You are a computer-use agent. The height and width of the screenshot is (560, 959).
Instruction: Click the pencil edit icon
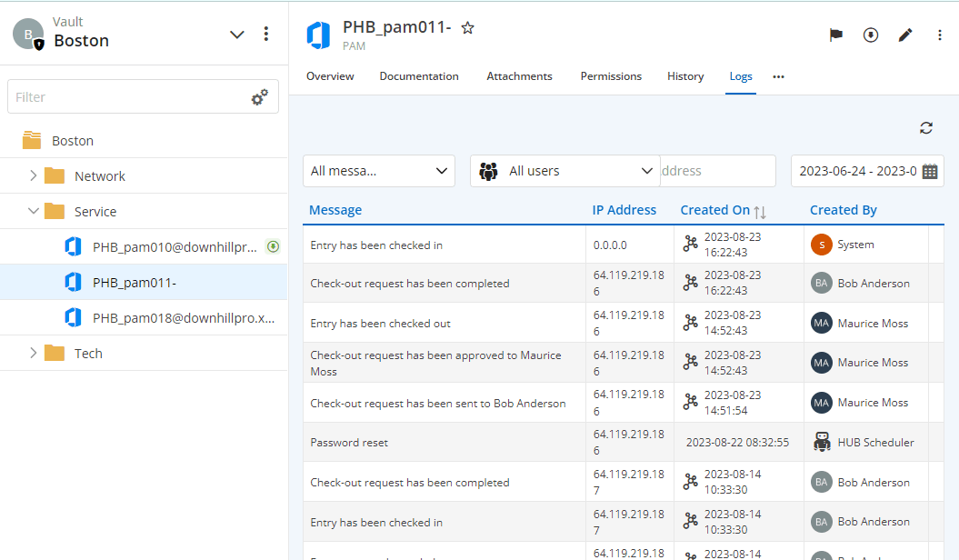tap(905, 35)
